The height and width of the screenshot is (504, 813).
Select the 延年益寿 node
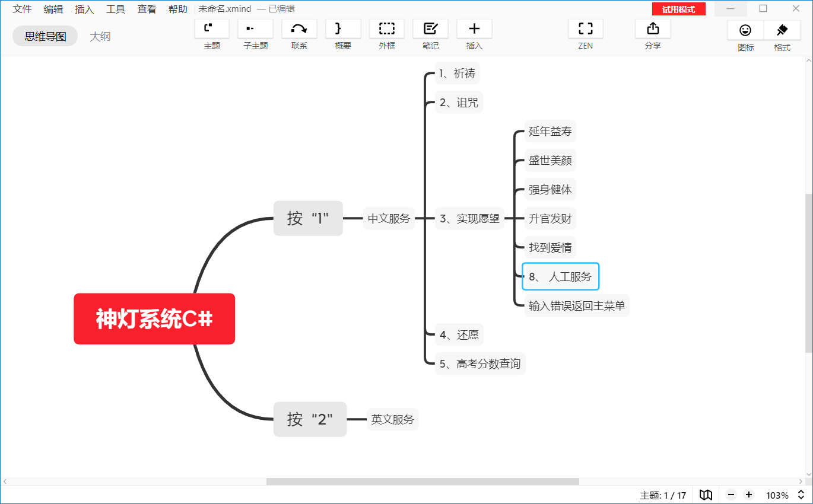[x=550, y=131]
